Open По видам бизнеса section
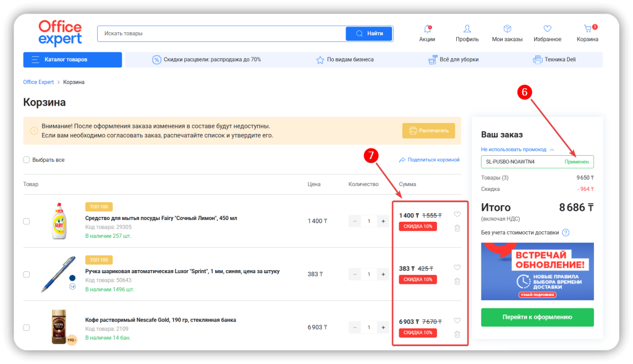The width and height of the screenshot is (633, 364). click(345, 60)
